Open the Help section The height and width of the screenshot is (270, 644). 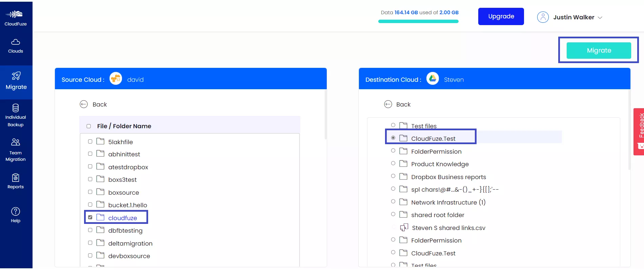pyautogui.click(x=16, y=215)
